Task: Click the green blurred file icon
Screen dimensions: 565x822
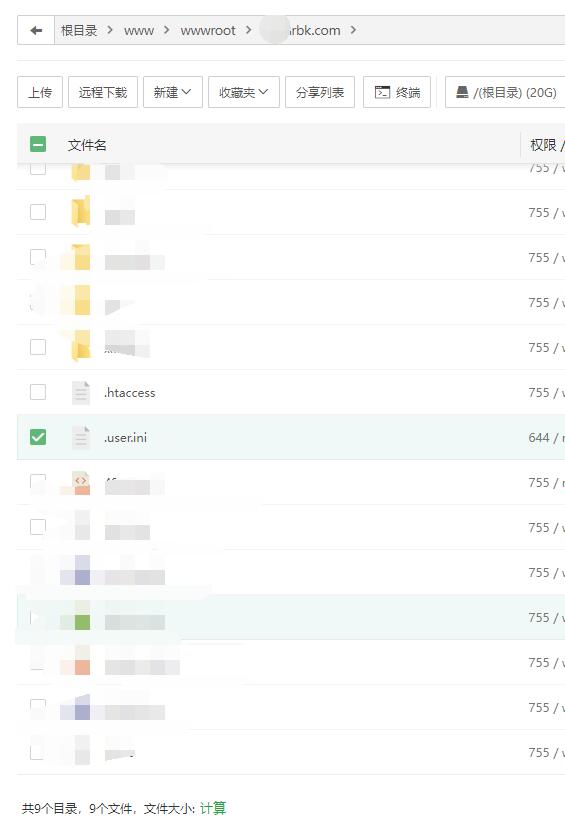Action: point(82,618)
